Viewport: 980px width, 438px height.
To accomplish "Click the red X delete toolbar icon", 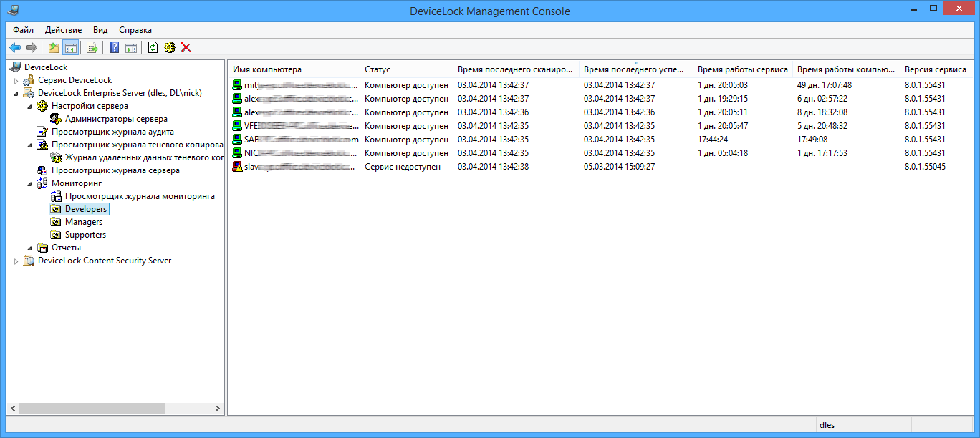I will 186,47.
